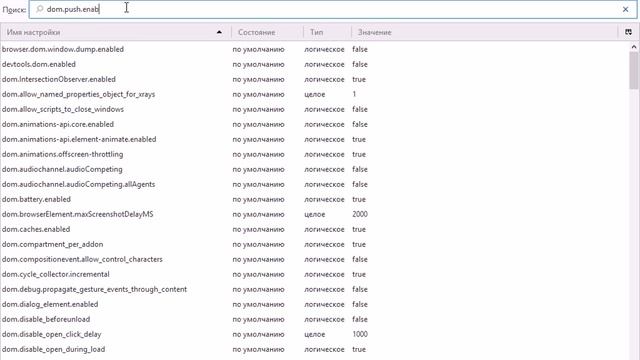The image size is (640, 360).
Task: Click the sort arrow in name column header
Action: [x=219, y=32]
